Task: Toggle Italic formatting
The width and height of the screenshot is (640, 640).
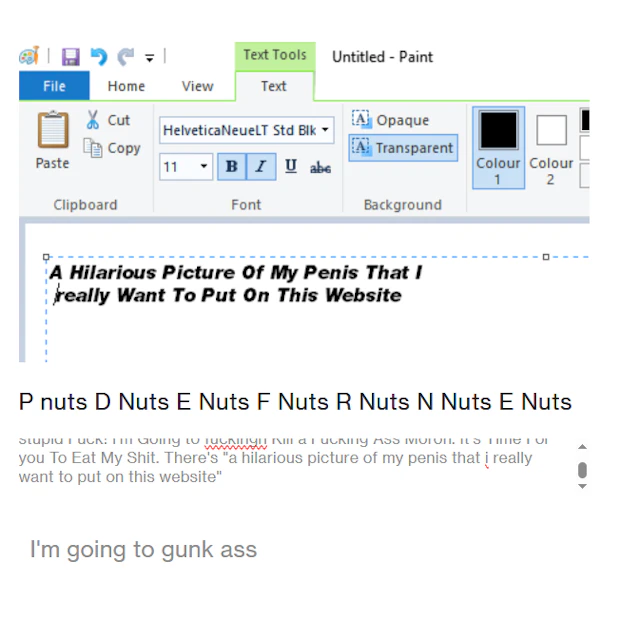Action: tap(261, 166)
